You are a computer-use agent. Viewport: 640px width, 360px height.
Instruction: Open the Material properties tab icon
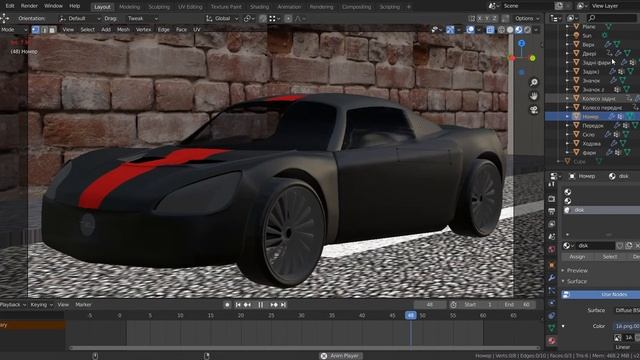tap(552, 340)
